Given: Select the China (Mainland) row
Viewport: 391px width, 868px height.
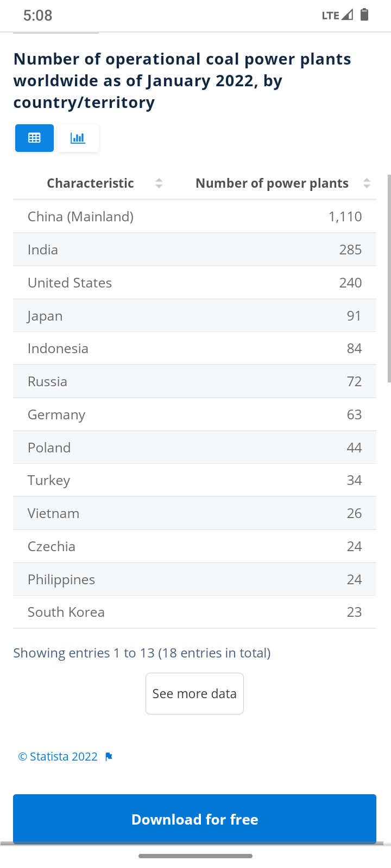Looking at the screenshot, I should pos(194,216).
